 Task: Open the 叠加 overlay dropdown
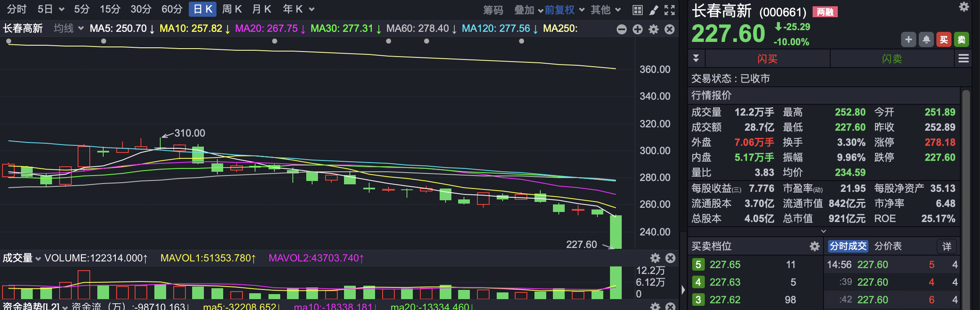pos(529,10)
